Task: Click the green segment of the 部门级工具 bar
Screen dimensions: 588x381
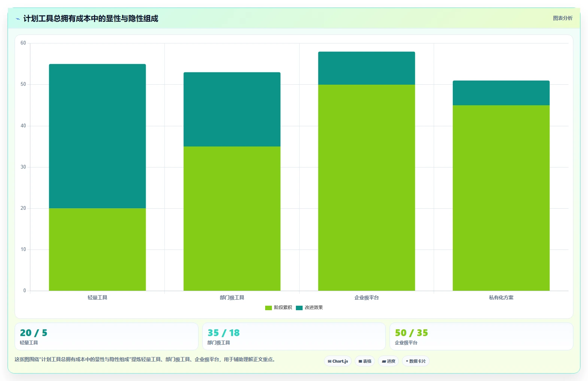Action: point(232,218)
